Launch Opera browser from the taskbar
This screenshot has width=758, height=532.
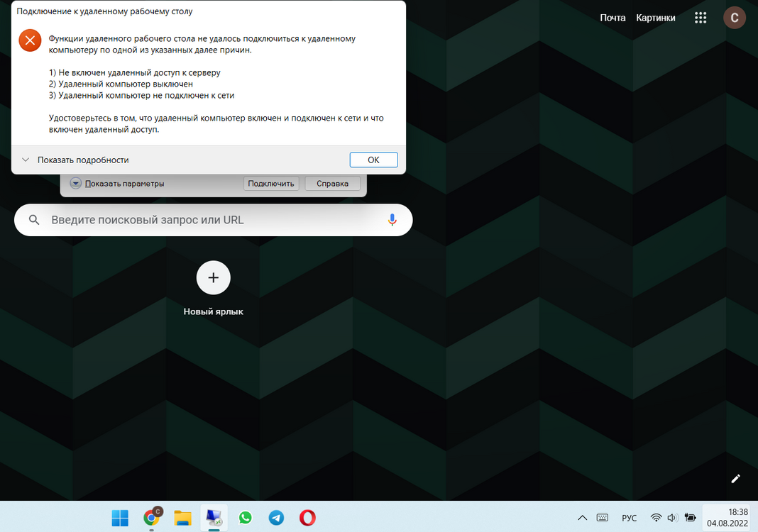(307, 518)
